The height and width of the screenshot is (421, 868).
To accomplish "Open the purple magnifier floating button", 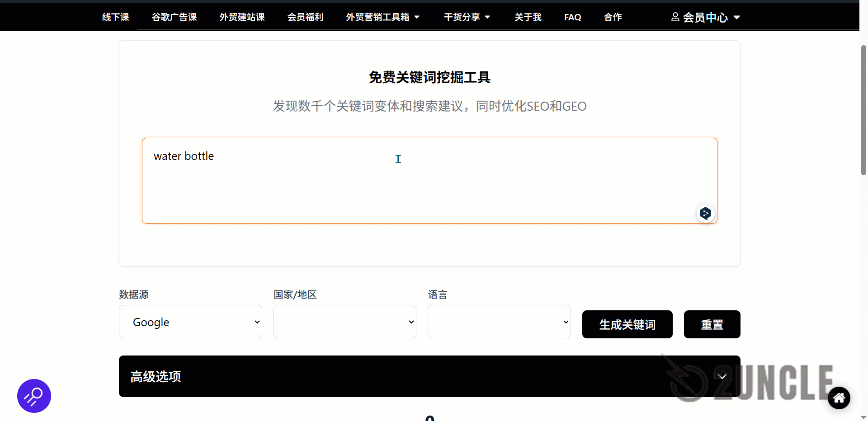I will click(x=33, y=396).
